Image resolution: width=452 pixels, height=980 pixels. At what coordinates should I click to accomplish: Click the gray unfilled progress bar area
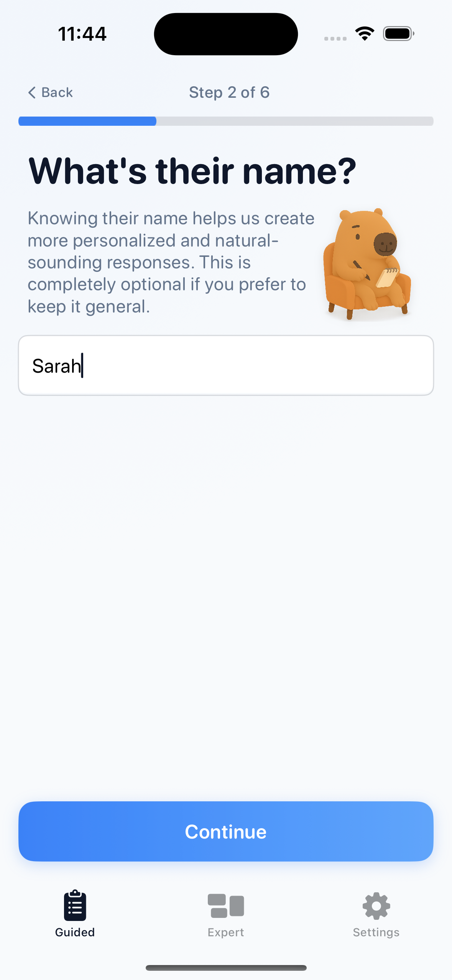click(295, 121)
